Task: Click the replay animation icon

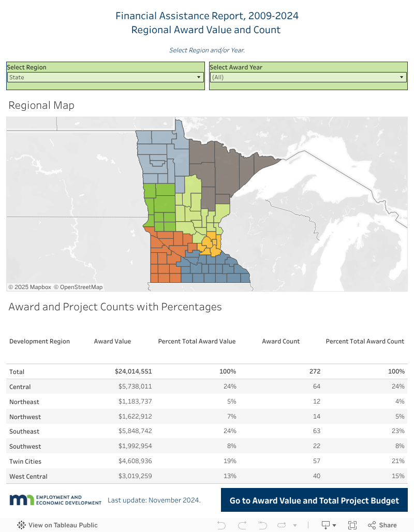Action: (x=283, y=525)
